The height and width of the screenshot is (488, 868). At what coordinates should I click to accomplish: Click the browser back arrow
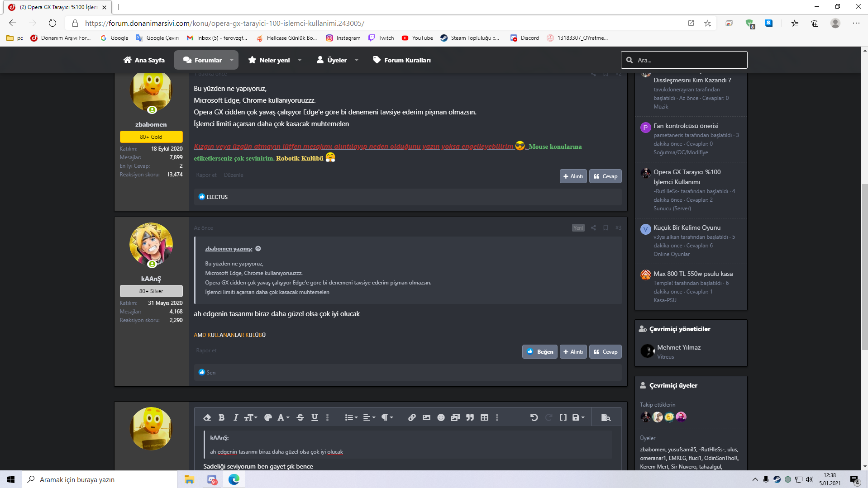coord(13,23)
